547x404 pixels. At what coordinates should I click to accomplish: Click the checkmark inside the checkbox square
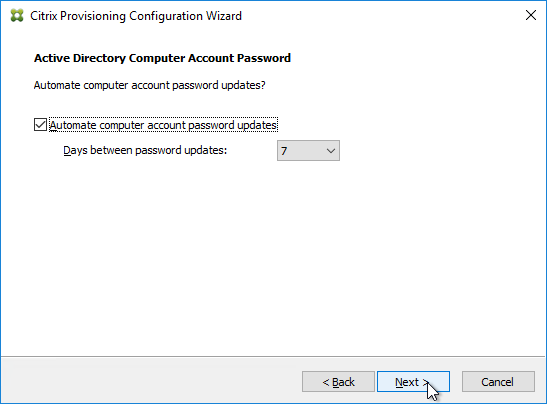point(40,125)
